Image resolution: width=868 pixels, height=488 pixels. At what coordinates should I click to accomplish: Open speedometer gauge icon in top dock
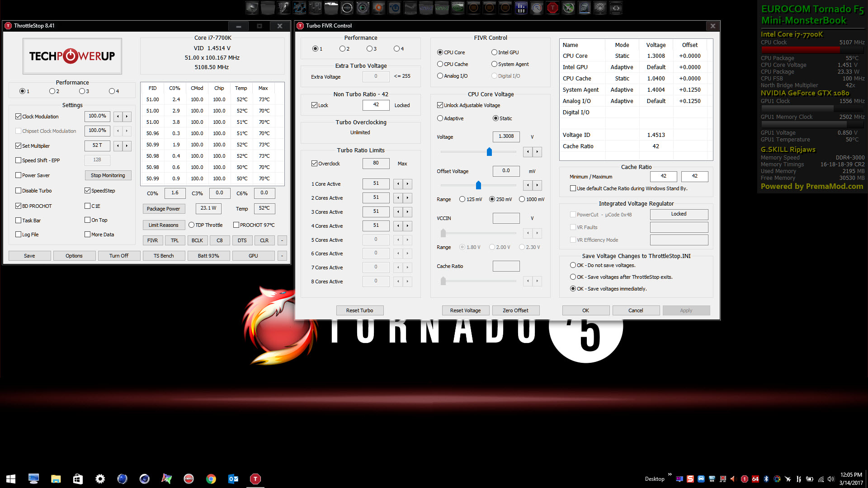coord(537,8)
